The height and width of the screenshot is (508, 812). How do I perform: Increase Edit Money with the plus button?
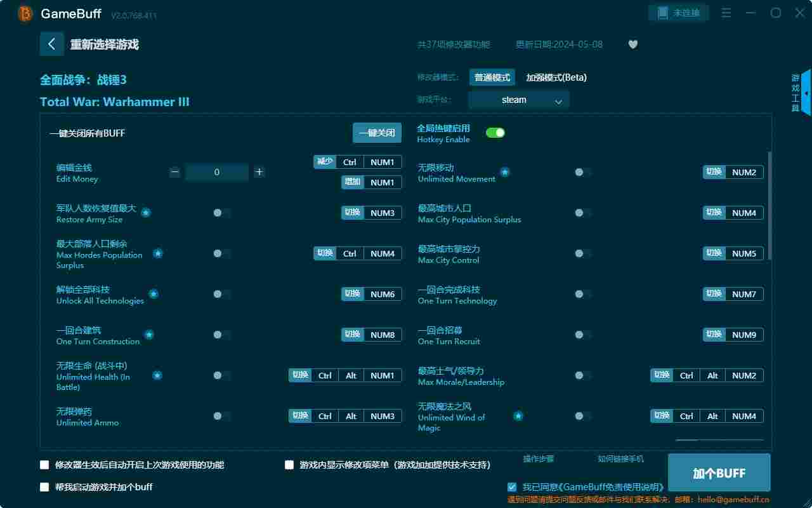(259, 172)
